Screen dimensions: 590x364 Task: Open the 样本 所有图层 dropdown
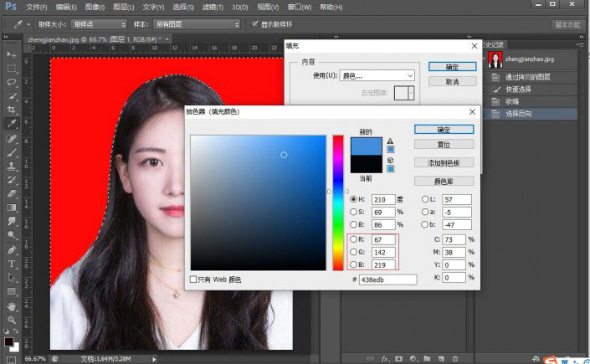click(x=196, y=24)
